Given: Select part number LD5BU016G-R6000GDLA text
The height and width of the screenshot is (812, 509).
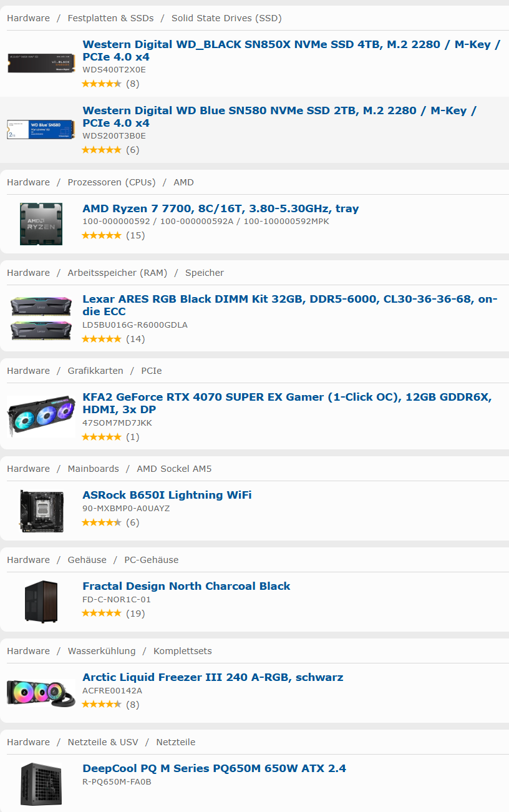Looking at the screenshot, I should pos(135,325).
